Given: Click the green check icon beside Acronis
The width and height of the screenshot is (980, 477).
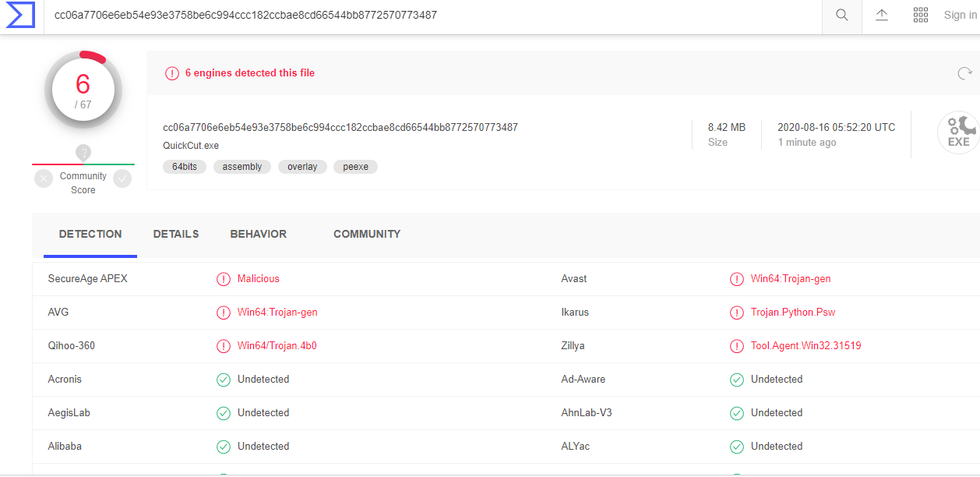Looking at the screenshot, I should [224, 380].
